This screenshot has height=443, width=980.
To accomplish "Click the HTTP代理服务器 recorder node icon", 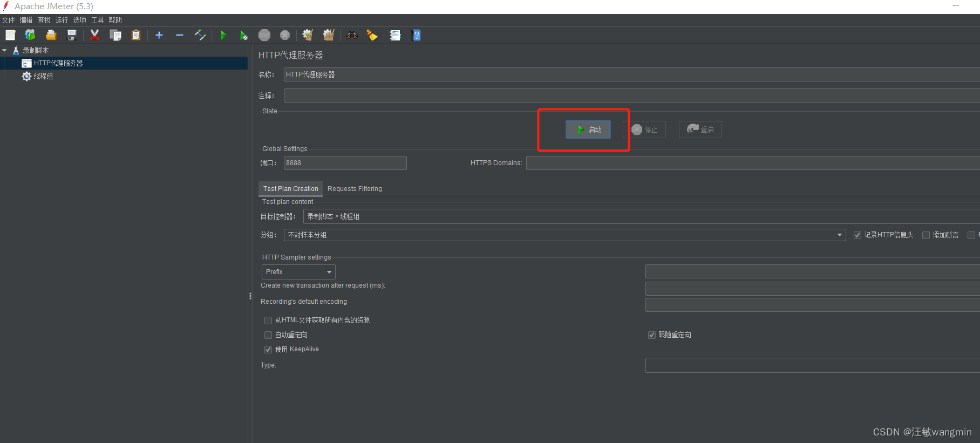I will click(26, 63).
